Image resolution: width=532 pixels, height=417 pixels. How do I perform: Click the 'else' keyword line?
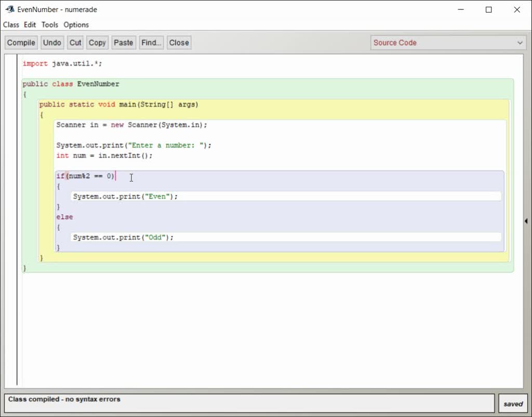(65, 217)
